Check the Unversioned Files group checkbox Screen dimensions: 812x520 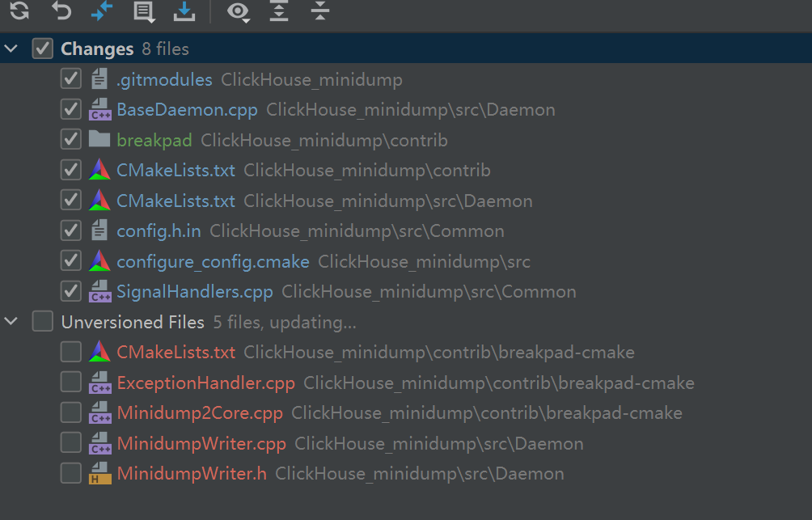click(43, 321)
